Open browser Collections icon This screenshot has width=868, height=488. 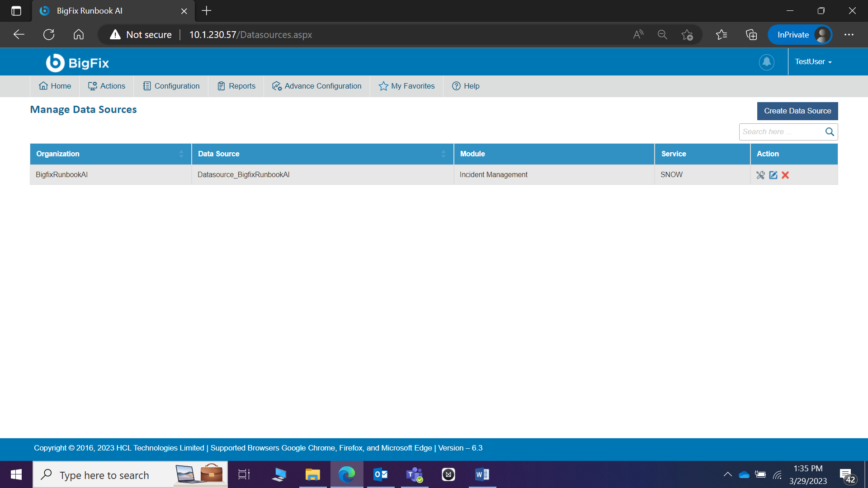[751, 35]
